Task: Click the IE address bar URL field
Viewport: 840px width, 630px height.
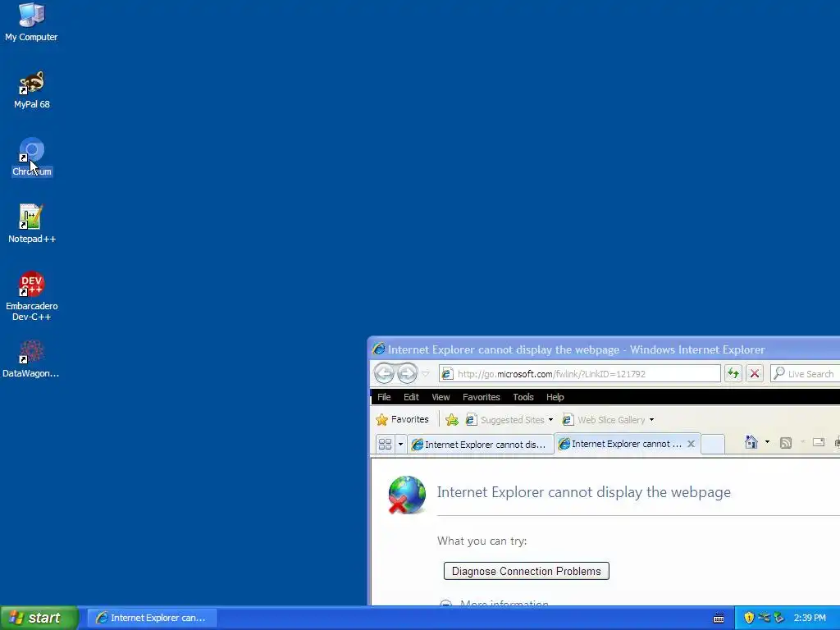Action: 580,373
